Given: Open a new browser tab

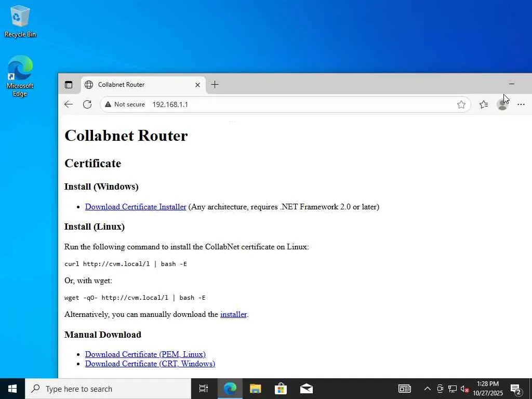Looking at the screenshot, I should (x=215, y=85).
